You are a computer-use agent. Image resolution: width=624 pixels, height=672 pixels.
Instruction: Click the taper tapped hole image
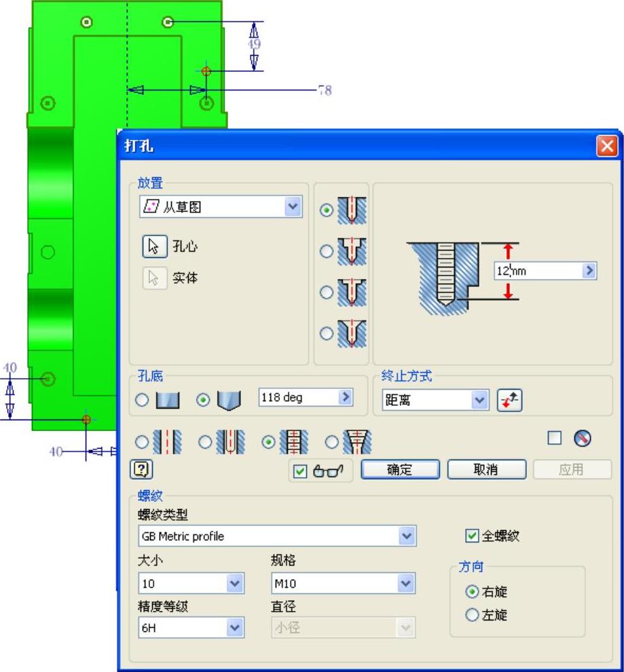(x=357, y=442)
